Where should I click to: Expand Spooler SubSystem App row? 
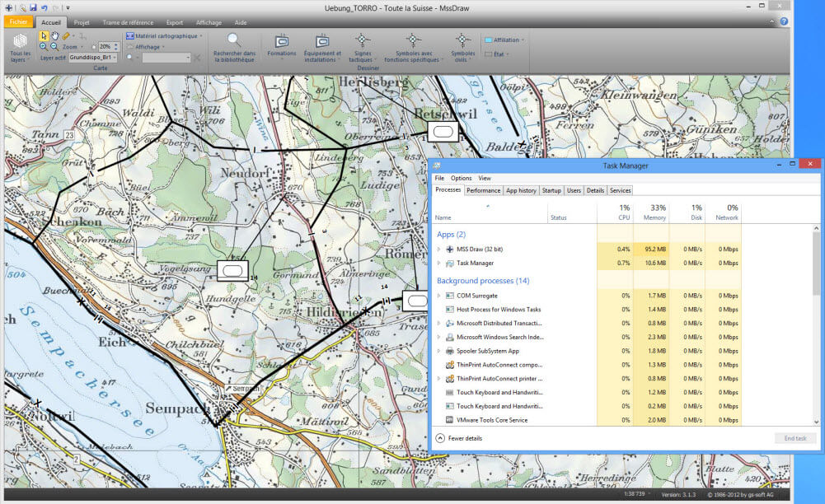(x=438, y=351)
